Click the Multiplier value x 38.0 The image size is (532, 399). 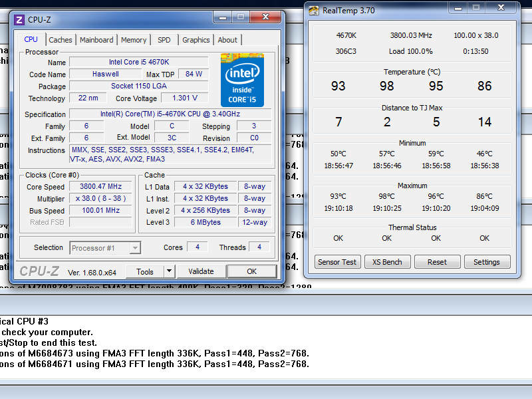pos(101,198)
